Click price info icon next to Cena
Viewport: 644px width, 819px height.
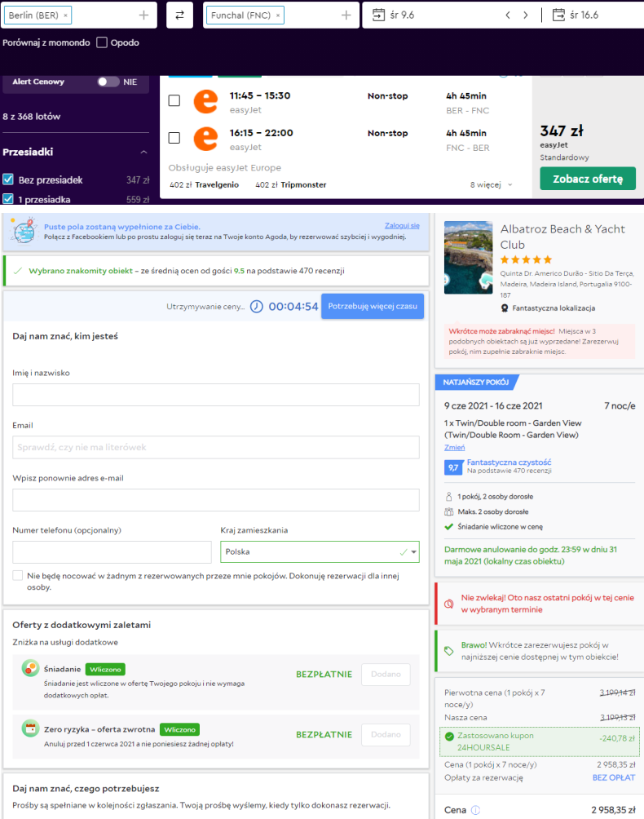click(475, 810)
